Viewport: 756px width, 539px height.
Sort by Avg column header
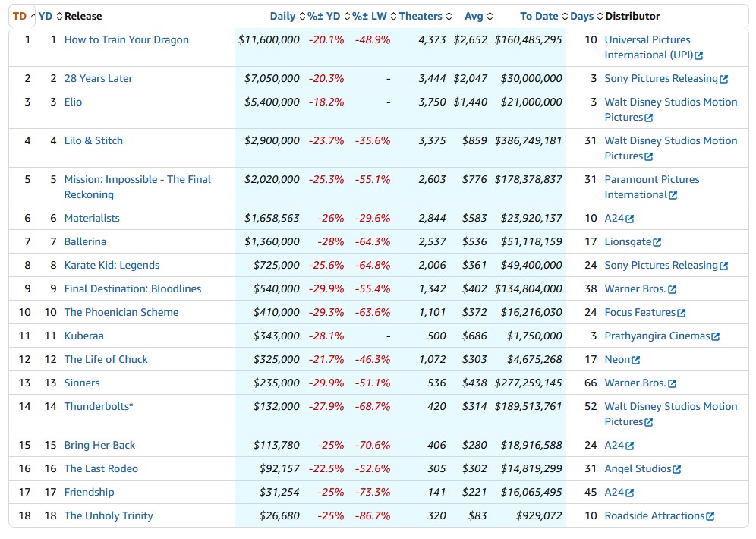click(x=478, y=17)
